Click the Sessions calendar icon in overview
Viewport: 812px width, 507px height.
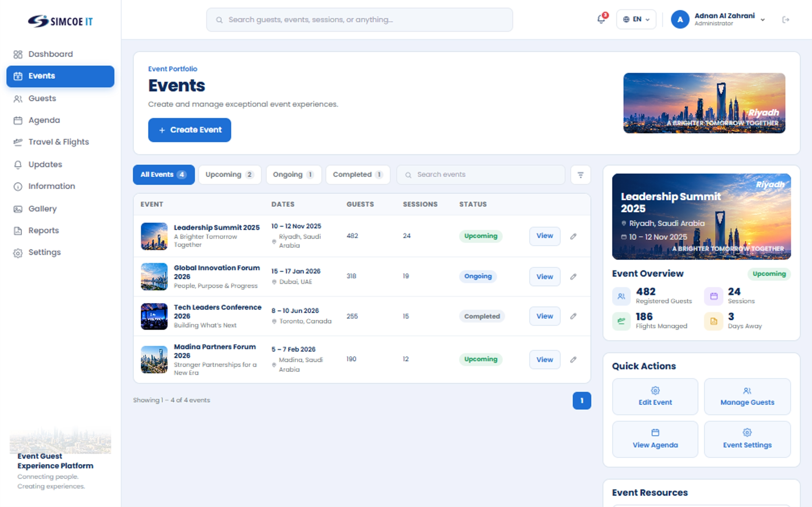point(714,296)
